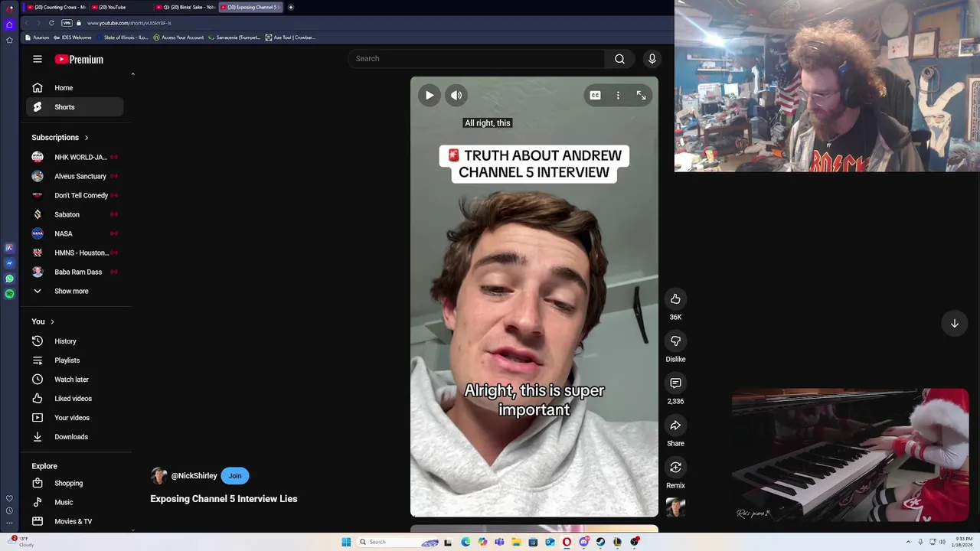This screenshot has width=980, height=551.
Task: Open a new browser tab
Action: click(x=291, y=7)
